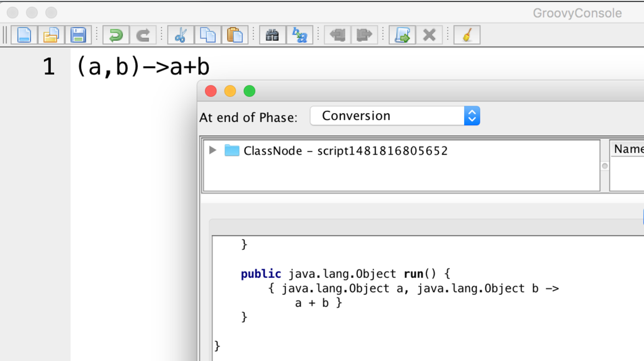Image resolution: width=644 pixels, height=361 pixels.
Task: Open the At end of Phase dropdown
Action: [395, 116]
